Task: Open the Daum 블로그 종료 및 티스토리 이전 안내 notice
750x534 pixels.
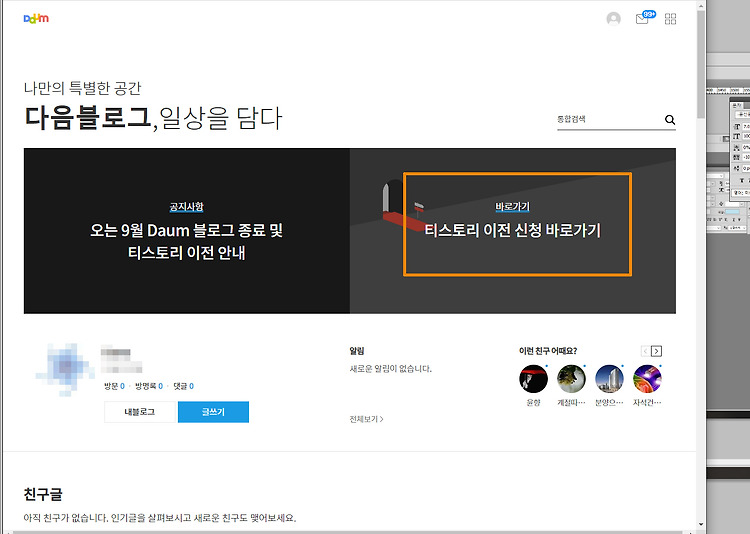Action: click(x=187, y=241)
